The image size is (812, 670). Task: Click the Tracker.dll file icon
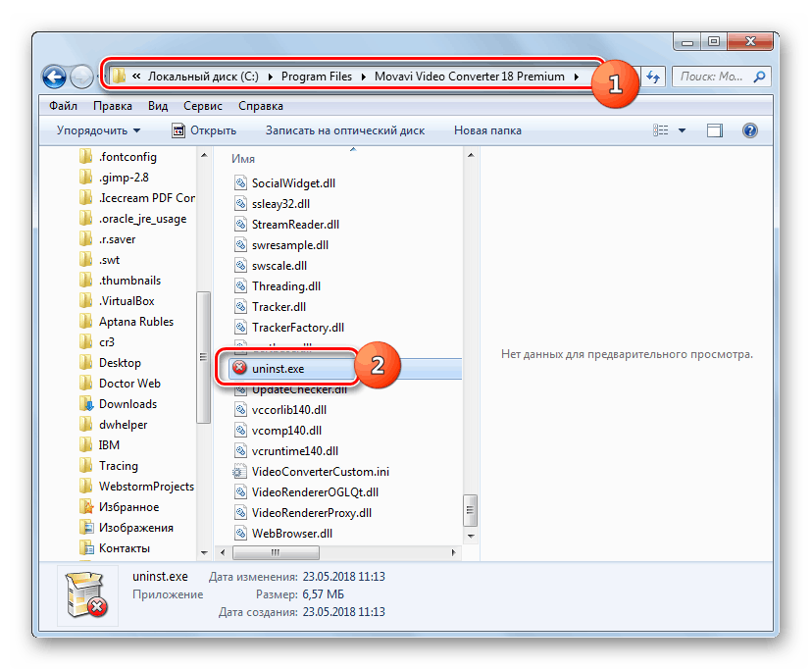pyautogui.click(x=240, y=307)
